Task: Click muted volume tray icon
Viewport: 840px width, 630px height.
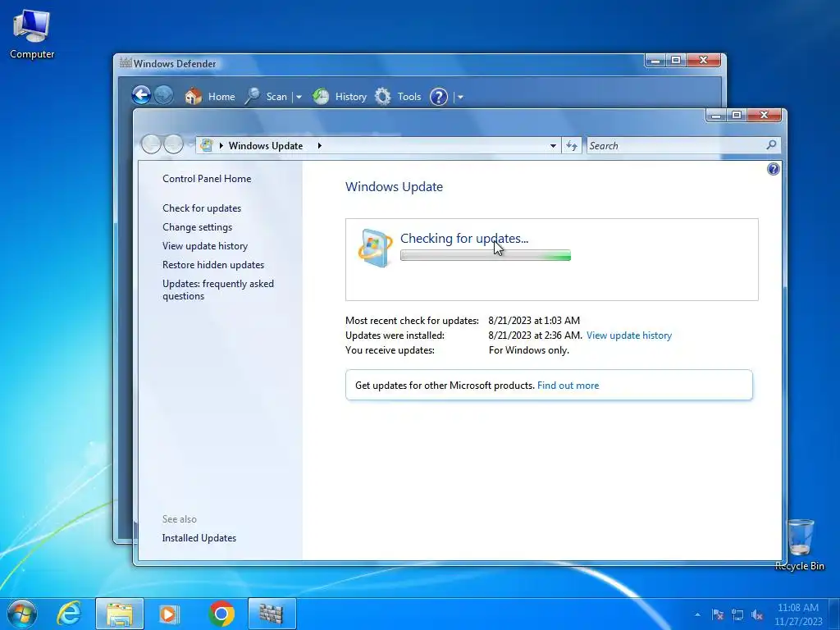Action: click(757, 614)
